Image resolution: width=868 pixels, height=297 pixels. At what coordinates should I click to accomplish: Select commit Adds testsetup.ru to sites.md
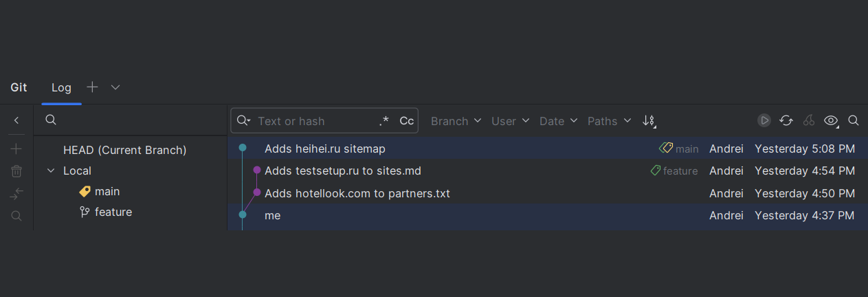point(343,170)
